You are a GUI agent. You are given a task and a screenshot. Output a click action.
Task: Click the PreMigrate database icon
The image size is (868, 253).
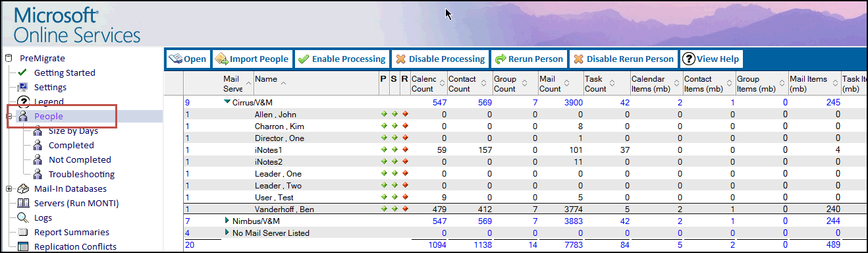pos(9,58)
